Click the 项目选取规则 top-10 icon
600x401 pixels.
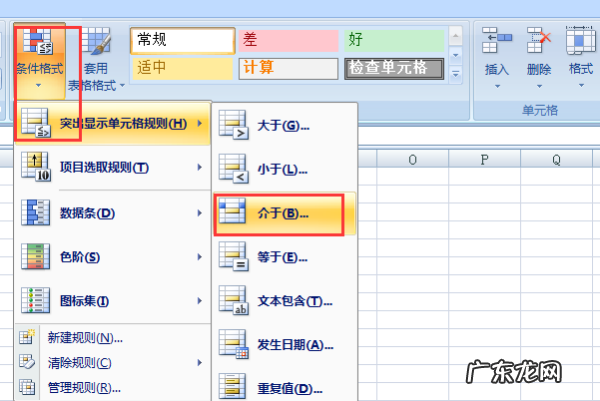pyautogui.click(x=36, y=167)
